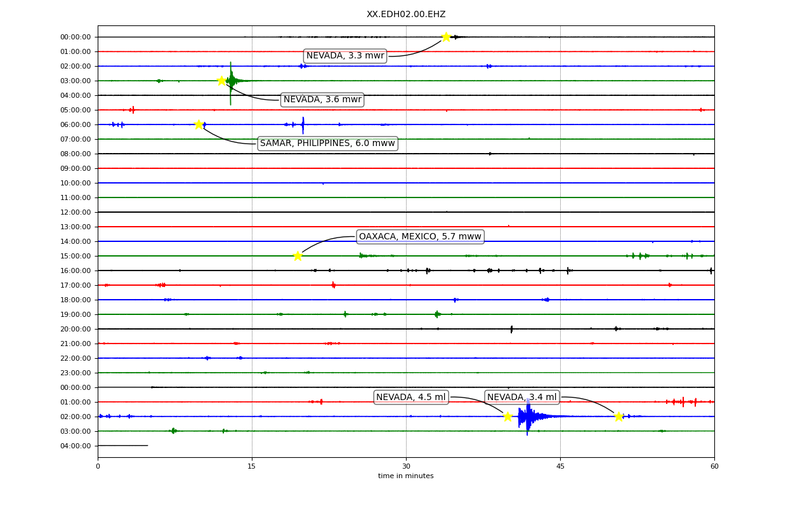Click the star marker for NEVADA 3.3 mwr
This screenshot has width=812, height=508.
[446, 37]
